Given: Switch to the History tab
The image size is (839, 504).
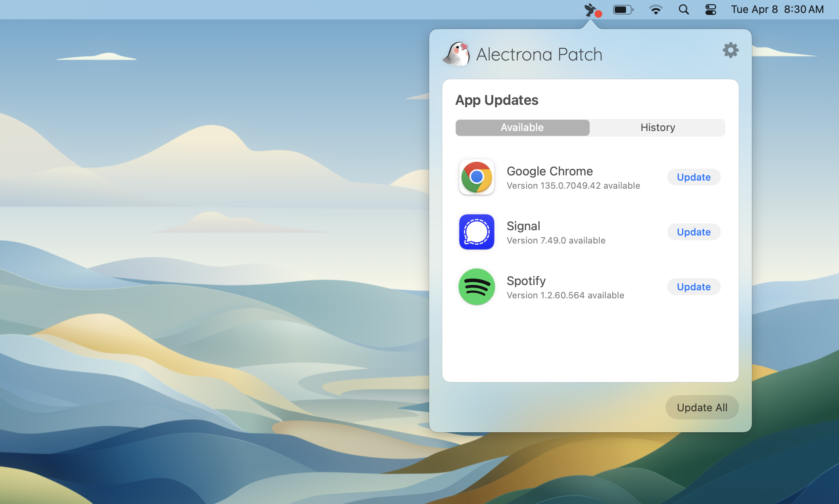Looking at the screenshot, I should [657, 127].
